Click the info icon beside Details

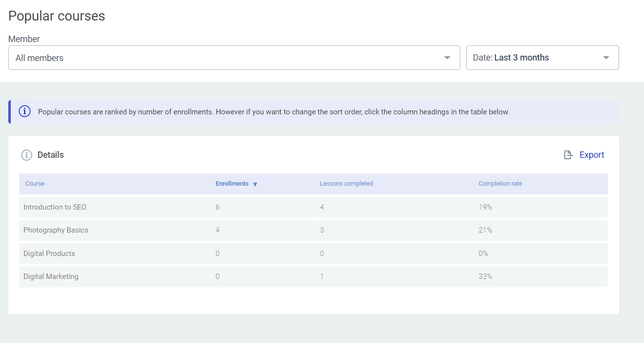pos(26,155)
